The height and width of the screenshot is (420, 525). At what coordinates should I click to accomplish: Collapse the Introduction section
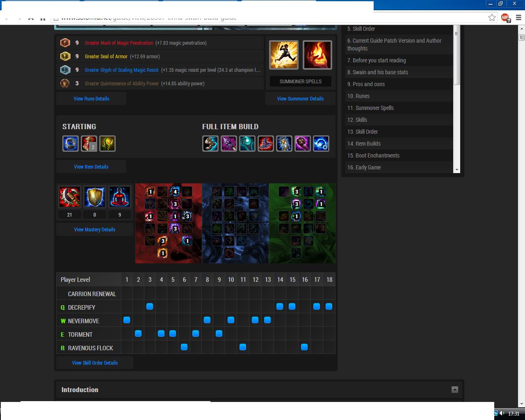click(x=455, y=390)
